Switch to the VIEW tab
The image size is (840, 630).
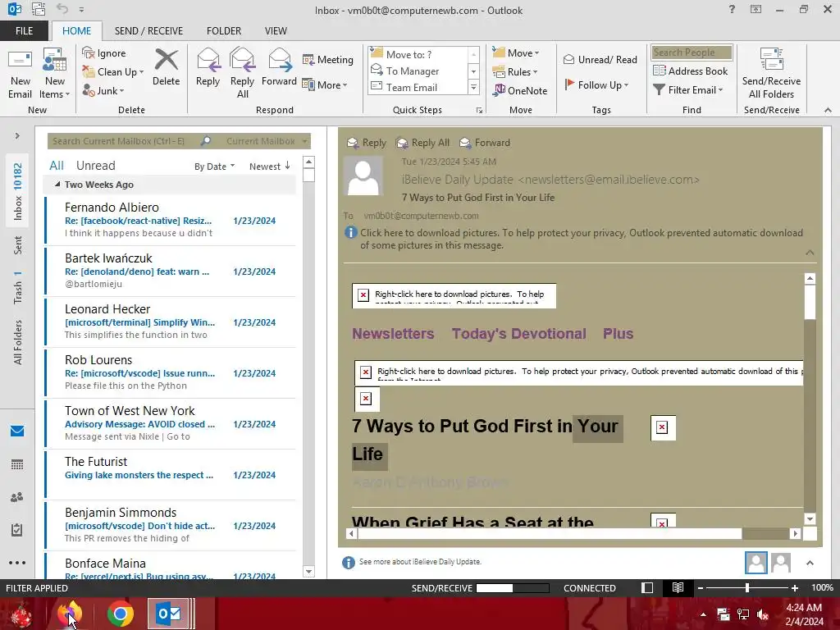click(276, 31)
